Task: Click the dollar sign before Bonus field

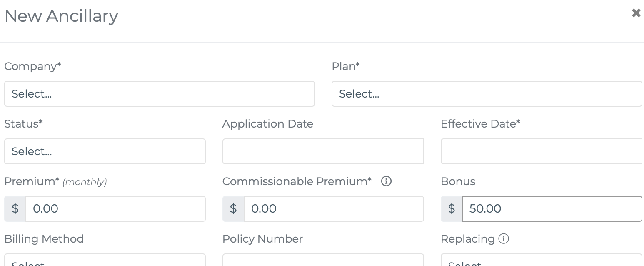Action: [452, 209]
